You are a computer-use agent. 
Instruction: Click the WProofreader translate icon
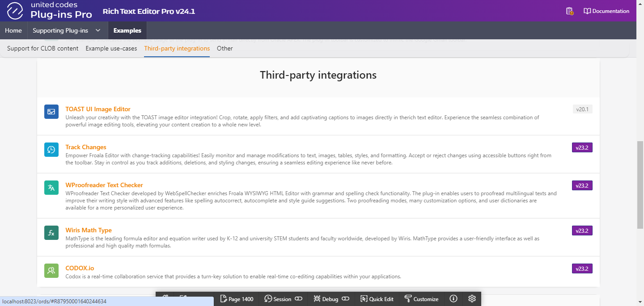[51, 188]
